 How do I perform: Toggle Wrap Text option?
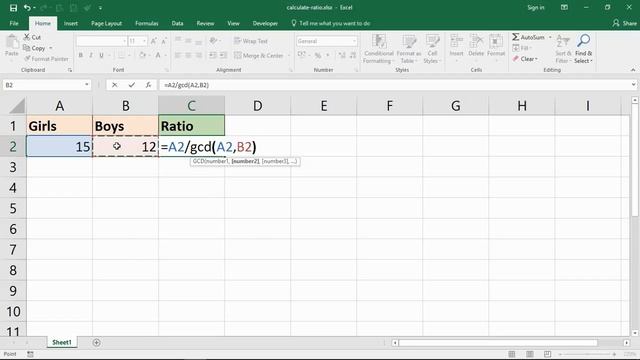[251, 41]
